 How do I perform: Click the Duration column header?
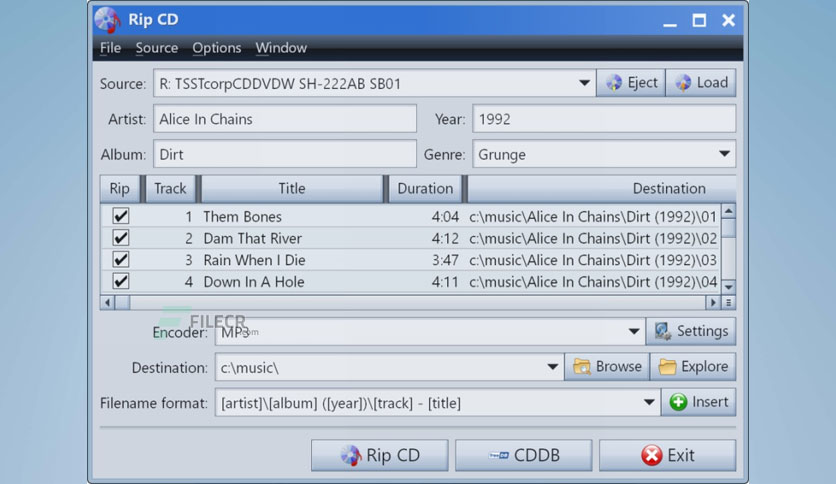coord(425,189)
